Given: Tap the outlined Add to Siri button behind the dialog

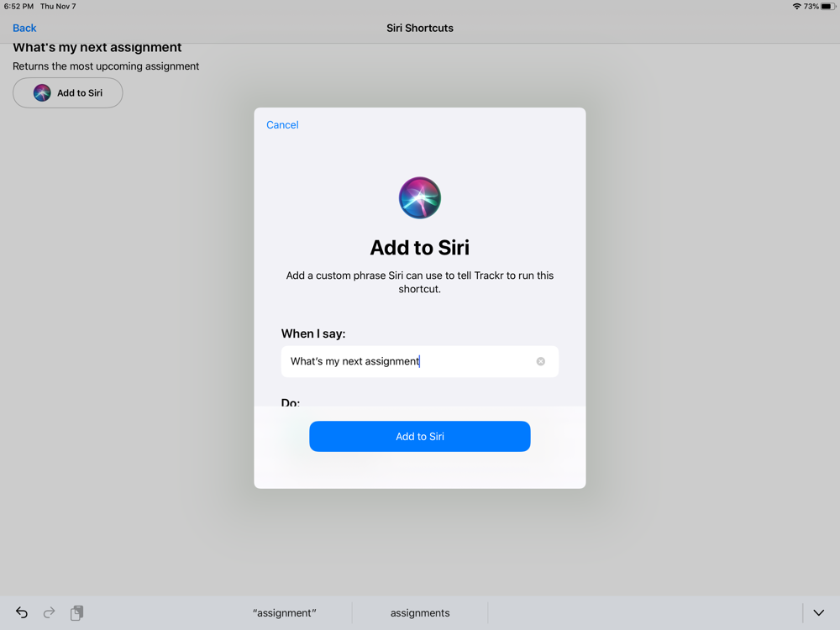Looking at the screenshot, I should [x=67, y=92].
